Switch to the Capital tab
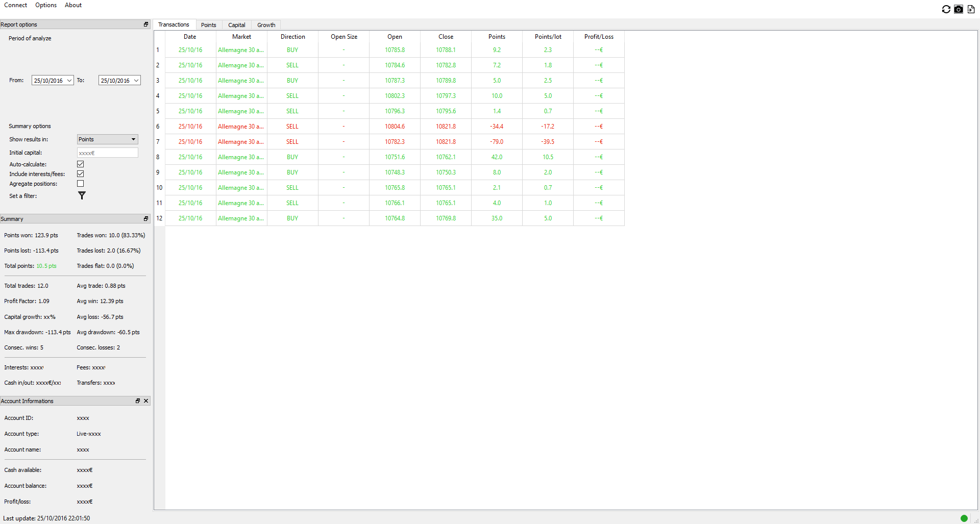This screenshot has height=524, width=980. point(236,25)
